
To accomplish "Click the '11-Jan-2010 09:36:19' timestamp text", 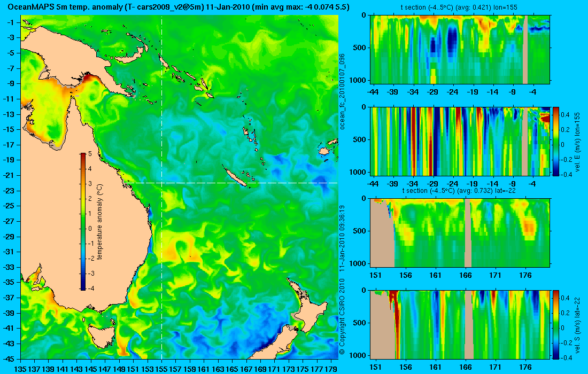I will pyautogui.click(x=342, y=238).
